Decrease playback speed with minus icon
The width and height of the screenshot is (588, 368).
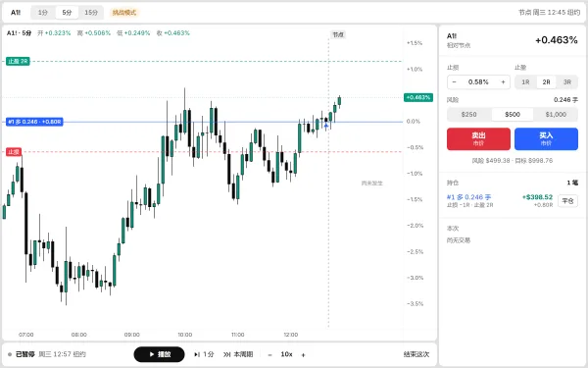[x=270, y=354]
